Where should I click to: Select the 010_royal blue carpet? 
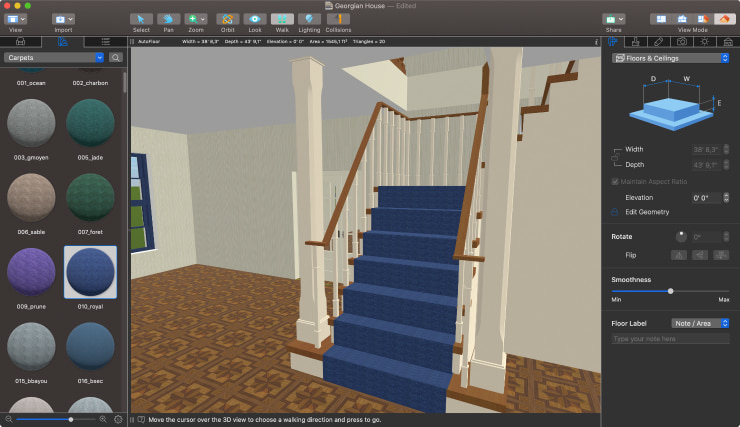coord(90,273)
